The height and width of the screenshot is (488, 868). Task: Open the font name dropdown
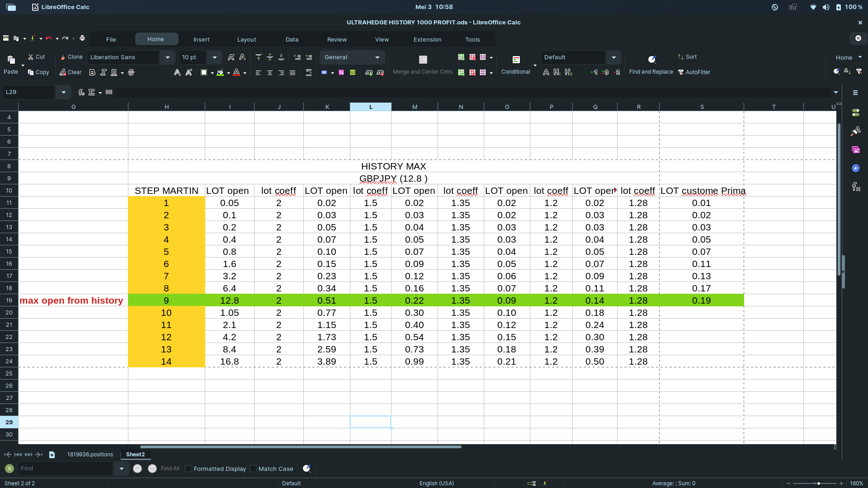tap(168, 57)
